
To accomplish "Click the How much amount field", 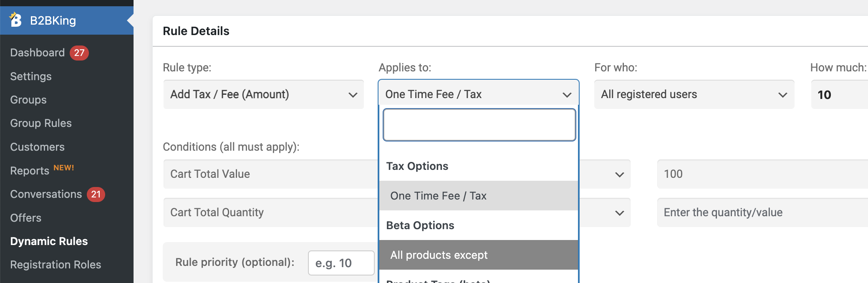I will [840, 94].
